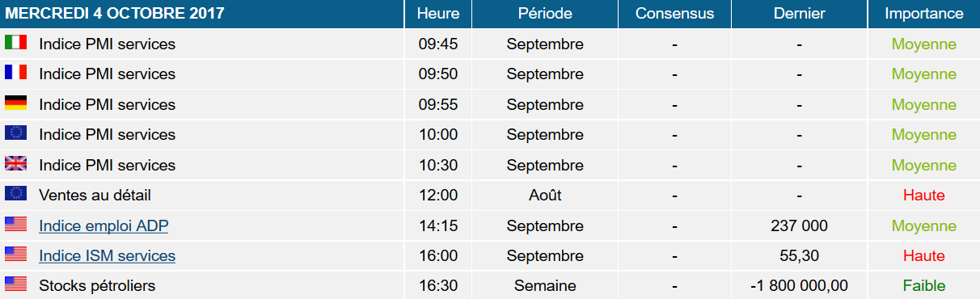Click the French flag icon
980x299 pixels.
pyautogui.click(x=16, y=72)
